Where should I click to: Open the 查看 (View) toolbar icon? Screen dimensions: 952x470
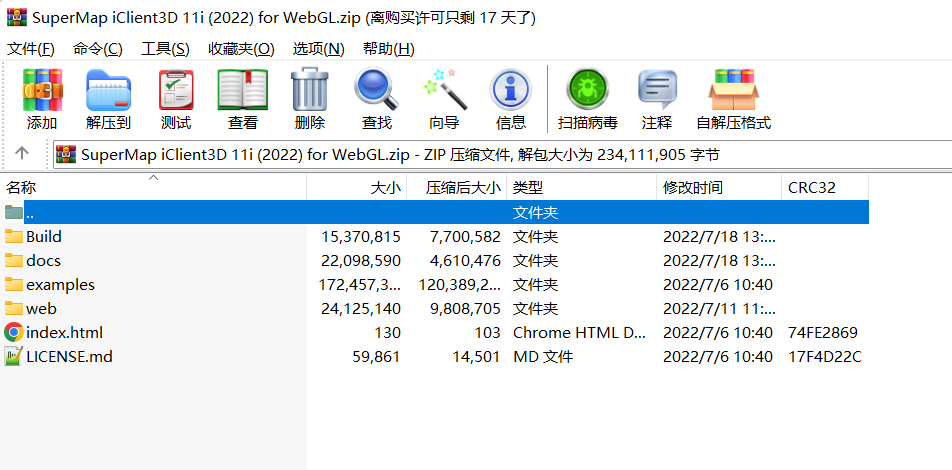[243, 89]
